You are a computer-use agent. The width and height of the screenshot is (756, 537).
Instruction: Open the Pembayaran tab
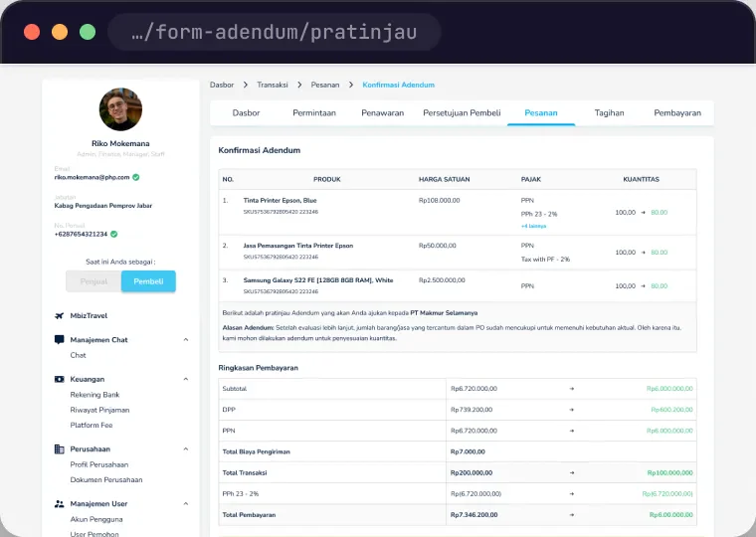tap(677, 112)
